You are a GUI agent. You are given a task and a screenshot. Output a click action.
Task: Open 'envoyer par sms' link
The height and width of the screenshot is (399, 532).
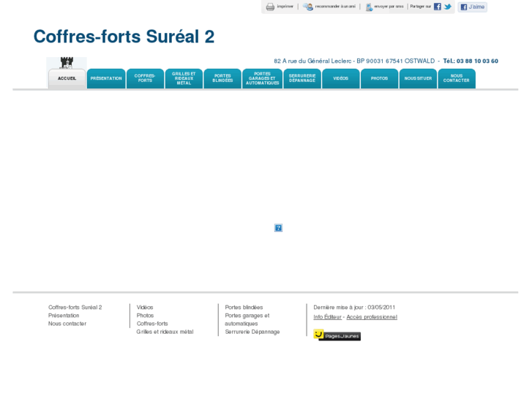[x=389, y=7]
